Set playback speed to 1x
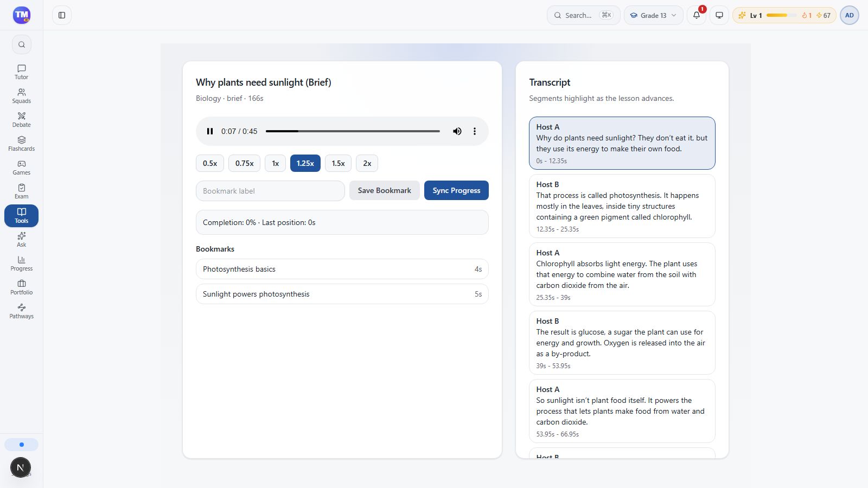Viewport: 868px width, 488px height. 276,163
